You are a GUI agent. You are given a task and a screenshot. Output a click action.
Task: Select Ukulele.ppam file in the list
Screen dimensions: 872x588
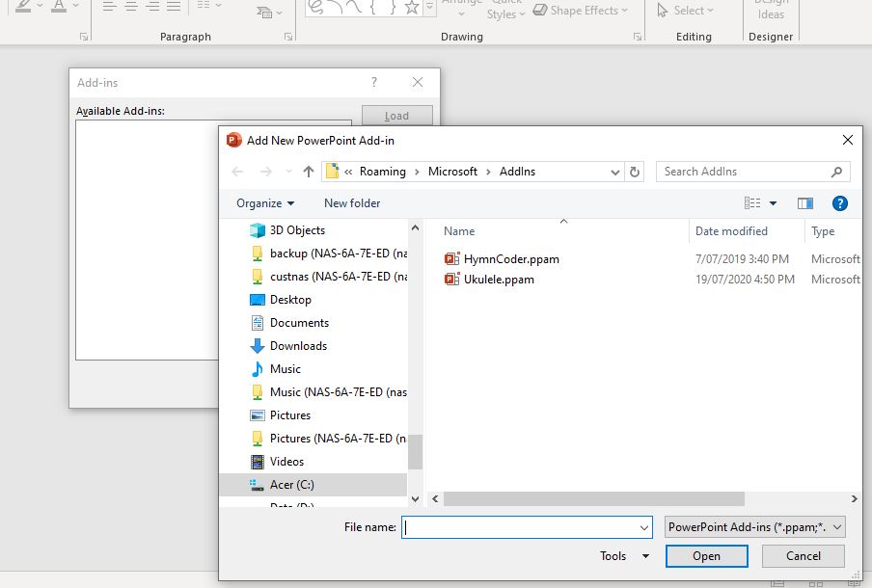click(489, 279)
